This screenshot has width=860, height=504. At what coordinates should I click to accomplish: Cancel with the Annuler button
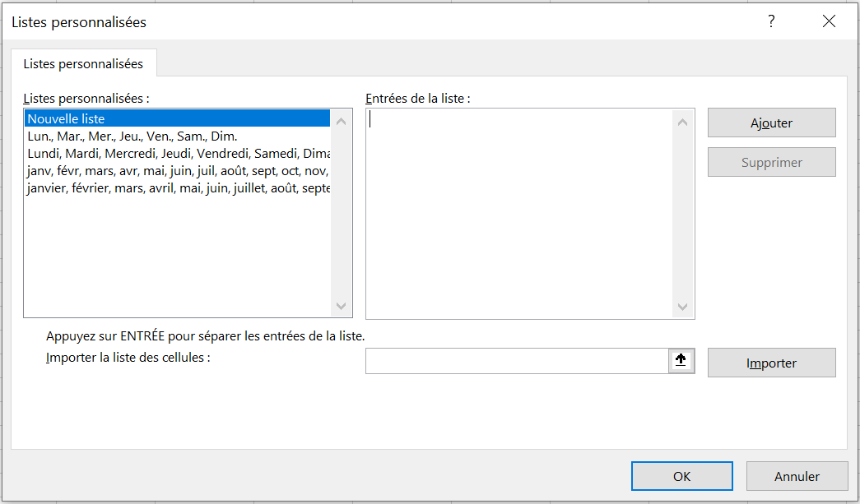(797, 476)
